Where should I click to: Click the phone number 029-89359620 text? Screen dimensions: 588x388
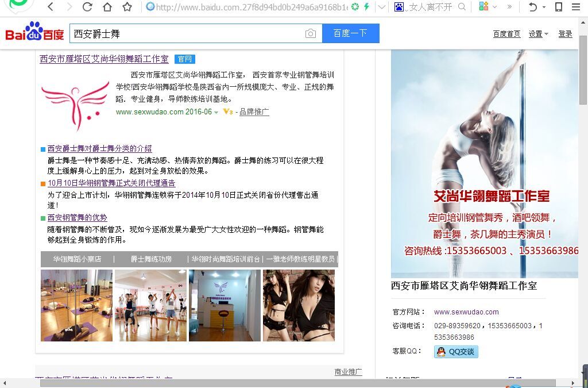tap(457, 326)
